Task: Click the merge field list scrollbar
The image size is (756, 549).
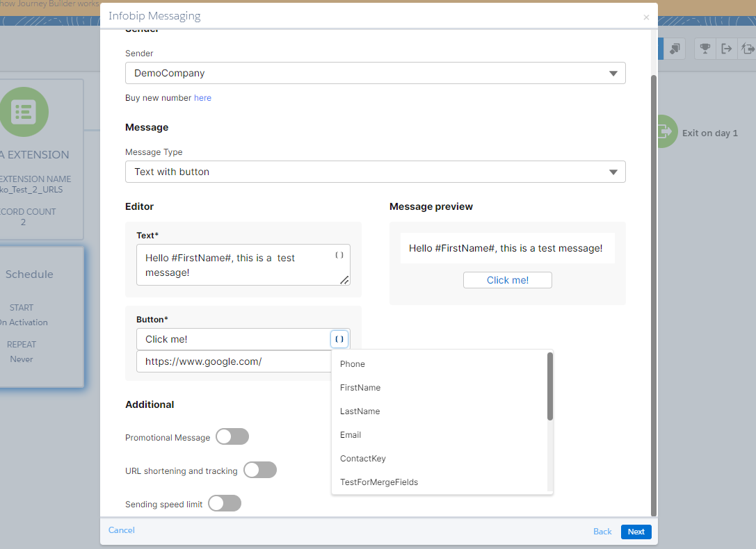Action: pos(549,386)
